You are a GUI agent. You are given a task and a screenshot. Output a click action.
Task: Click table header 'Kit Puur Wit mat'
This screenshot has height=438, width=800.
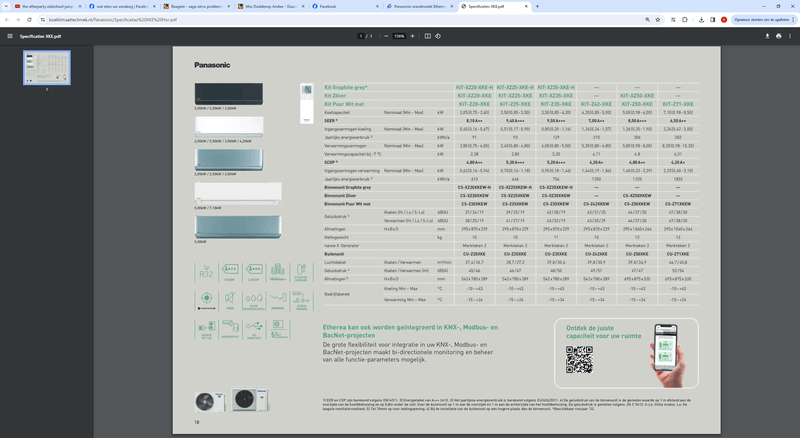[x=344, y=104]
